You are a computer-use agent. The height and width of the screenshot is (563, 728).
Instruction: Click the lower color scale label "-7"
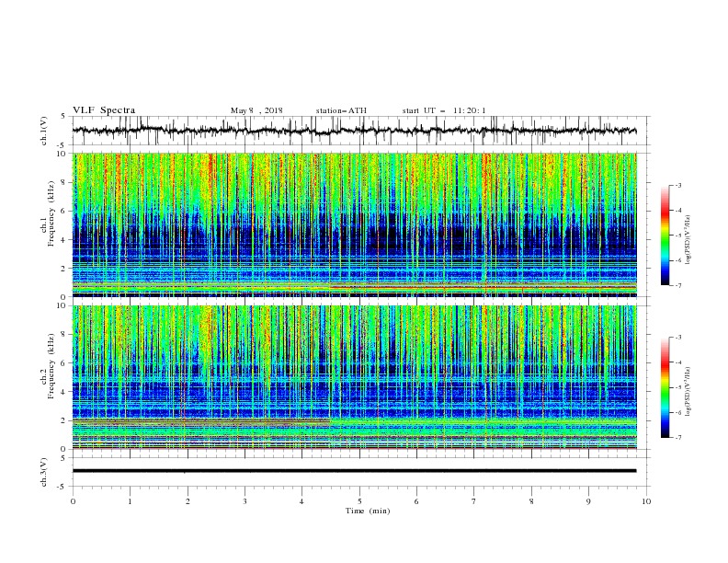(x=677, y=437)
